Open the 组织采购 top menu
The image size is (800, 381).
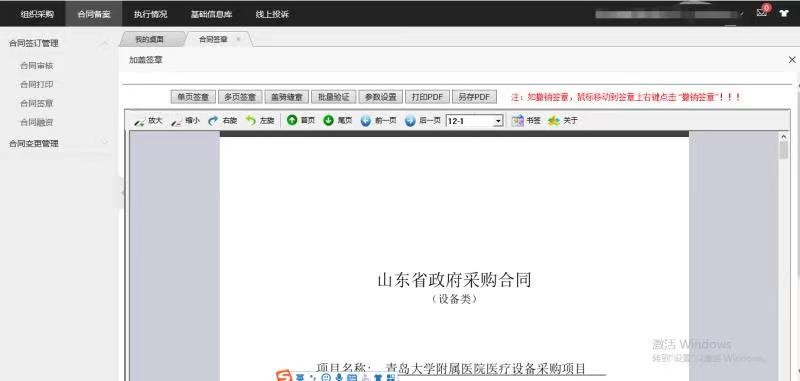coord(37,14)
